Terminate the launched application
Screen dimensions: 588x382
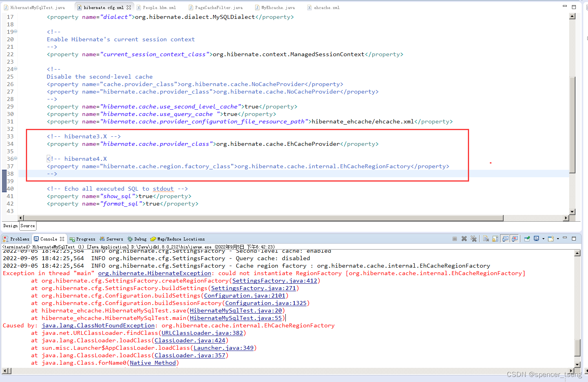[455, 239]
